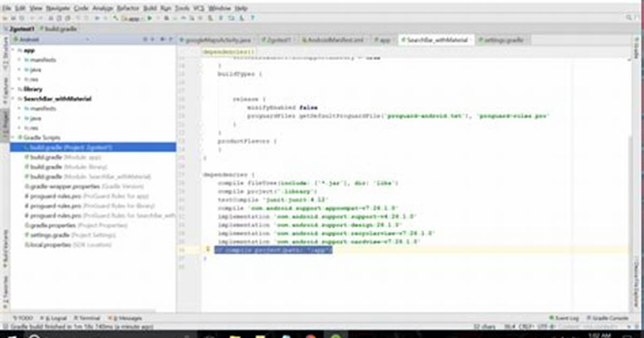Click the dependencies breadcrumb above editor

click(x=228, y=52)
